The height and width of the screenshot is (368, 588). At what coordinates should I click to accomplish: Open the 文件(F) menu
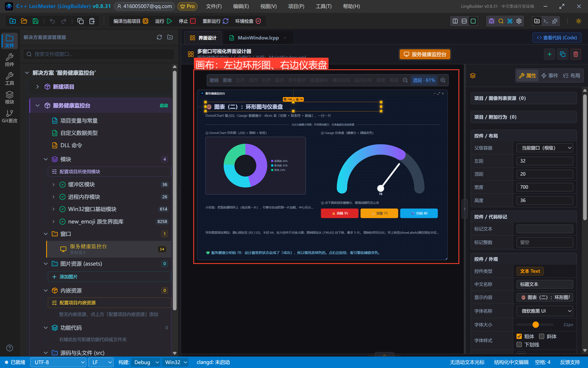coord(214,6)
